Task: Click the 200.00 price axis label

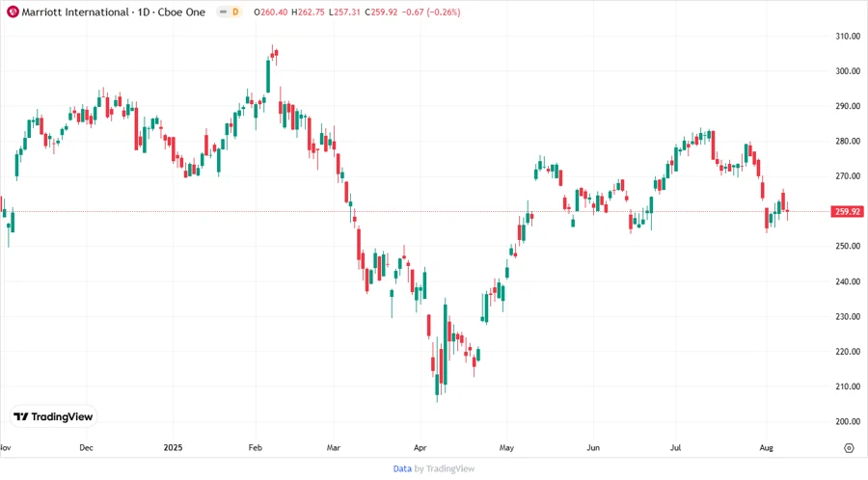Action: click(x=848, y=421)
